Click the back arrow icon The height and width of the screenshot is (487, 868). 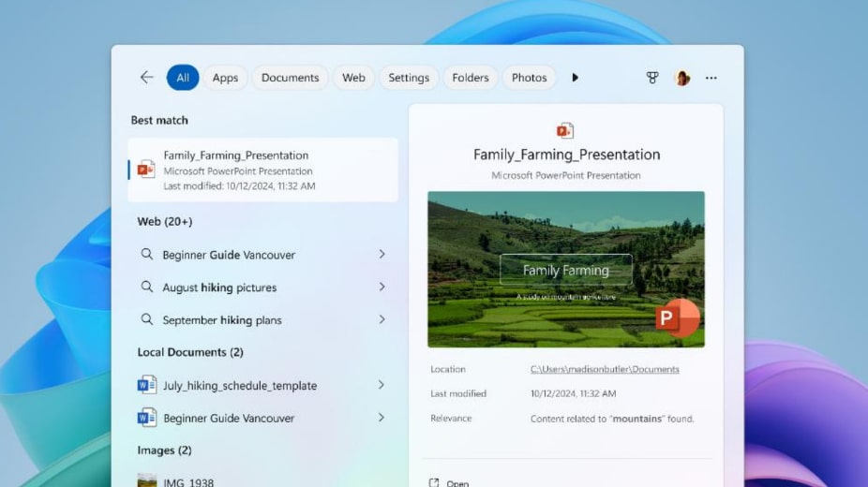[146, 78]
